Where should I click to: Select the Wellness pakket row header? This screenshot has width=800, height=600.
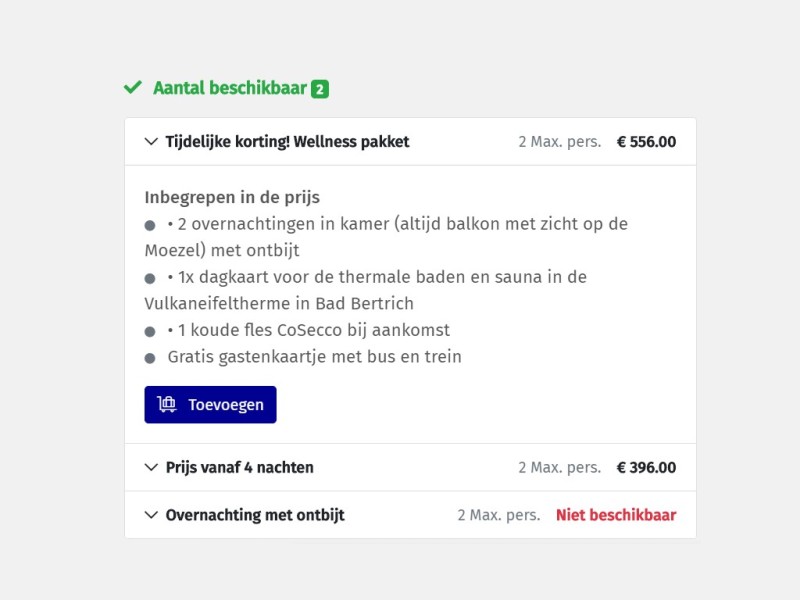point(287,141)
